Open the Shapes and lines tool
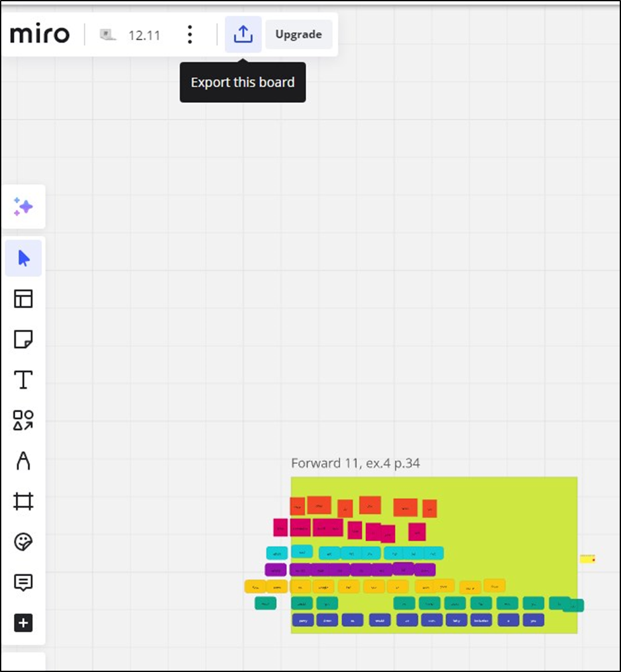 (23, 420)
